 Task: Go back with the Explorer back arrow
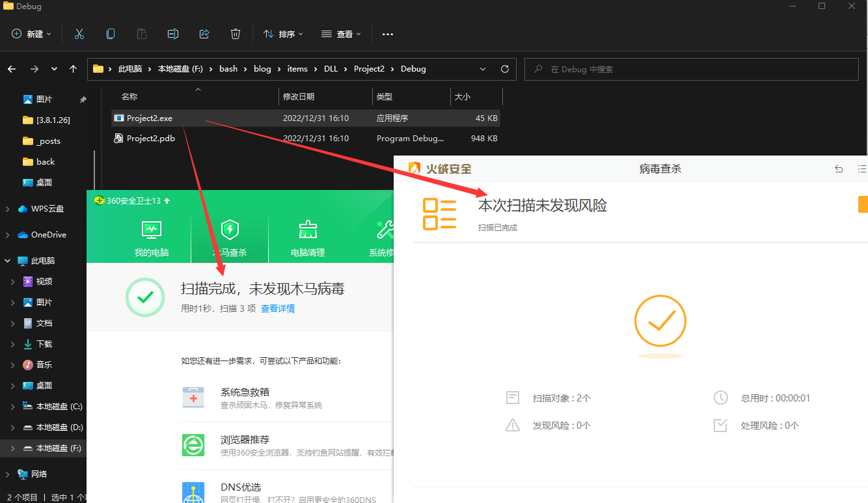click(x=12, y=69)
